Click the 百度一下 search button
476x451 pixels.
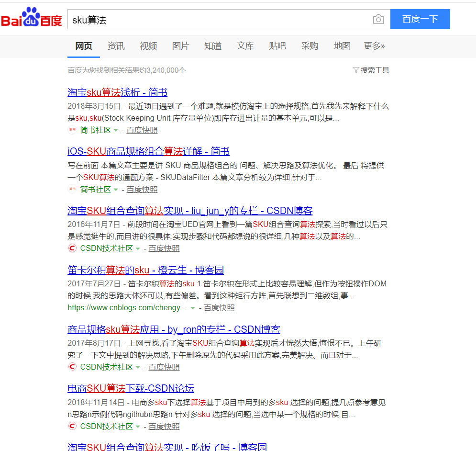pyautogui.click(x=420, y=19)
